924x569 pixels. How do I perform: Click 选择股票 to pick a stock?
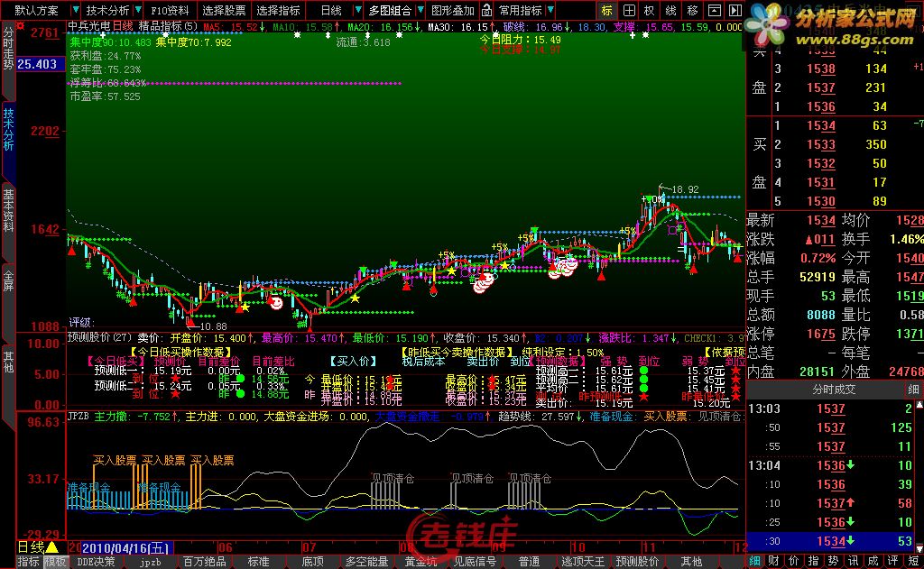click(224, 10)
